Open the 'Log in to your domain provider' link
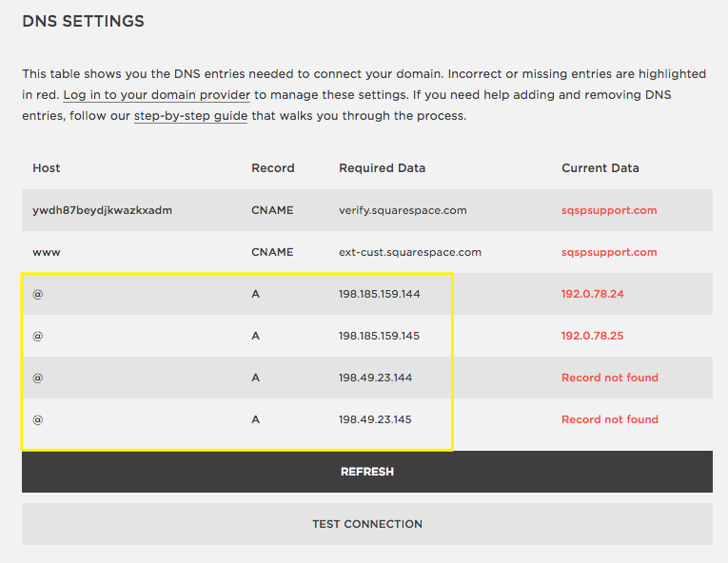728x563 pixels. tap(157, 95)
